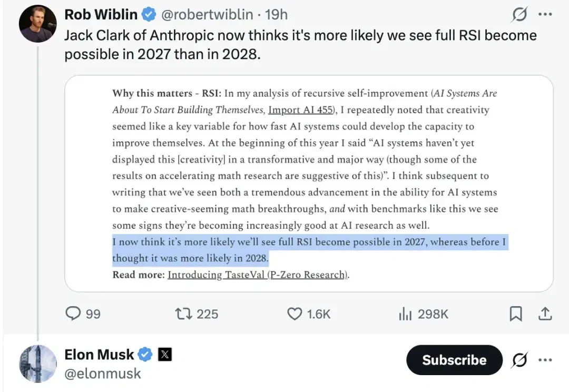This screenshot has width=569, height=392.
Task: Click the Grok icon on Rob Wiblin's tweet
Action: tap(519, 15)
